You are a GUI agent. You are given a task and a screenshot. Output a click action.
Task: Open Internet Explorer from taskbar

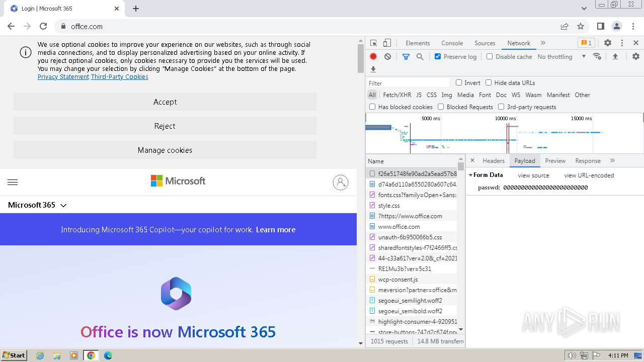40,355
